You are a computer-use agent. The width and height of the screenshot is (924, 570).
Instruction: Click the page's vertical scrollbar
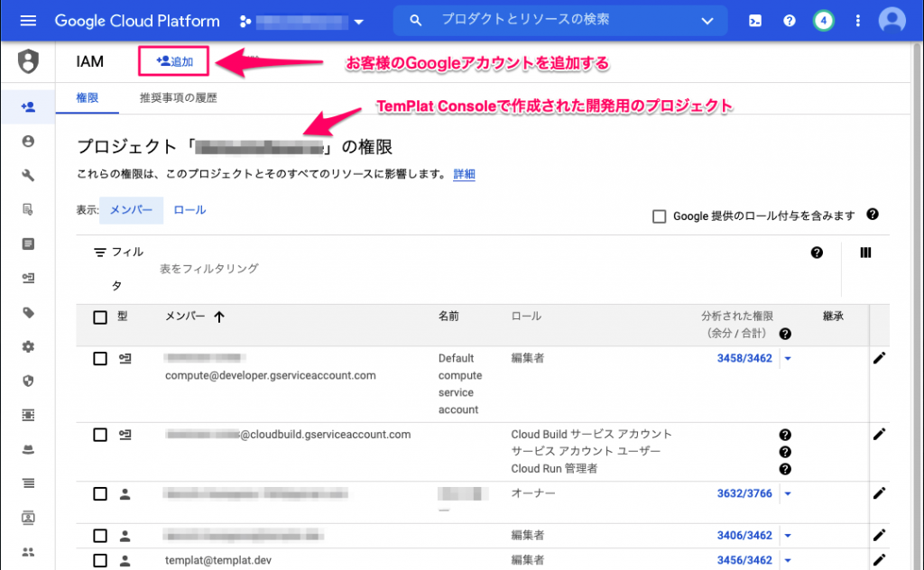pos(918,306)
